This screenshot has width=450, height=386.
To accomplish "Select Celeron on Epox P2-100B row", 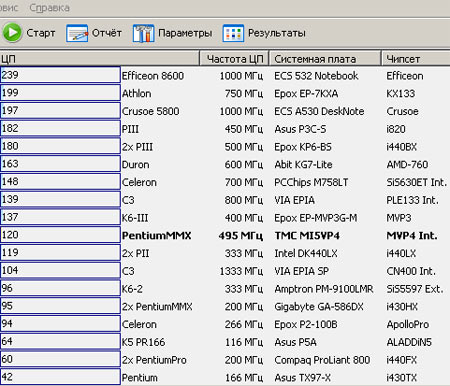I will tap(139, 324).
